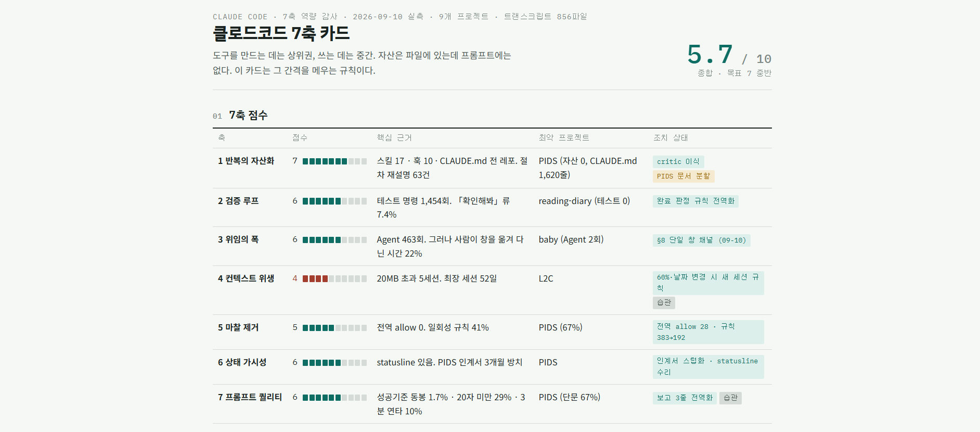The height and width of the screenshot is (432, 980).
Task: Click the worst project 'PIDS (단문 67%)'
Action: point(570,398)
